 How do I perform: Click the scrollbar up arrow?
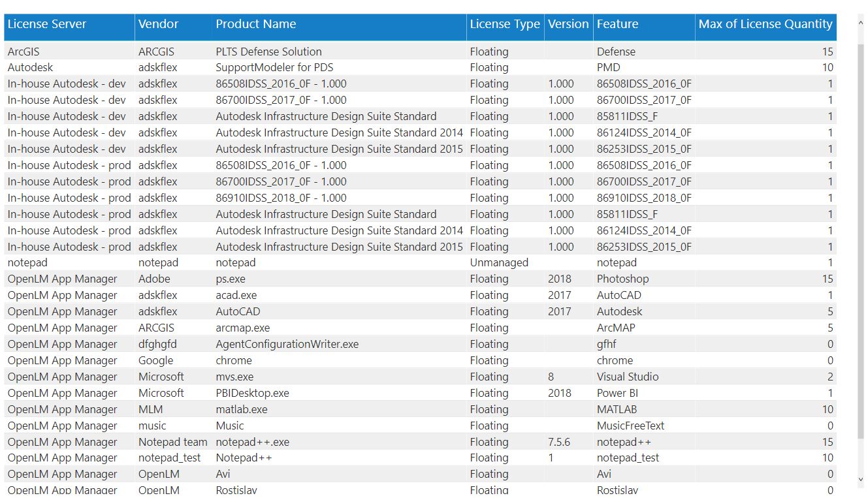[860, 20]
